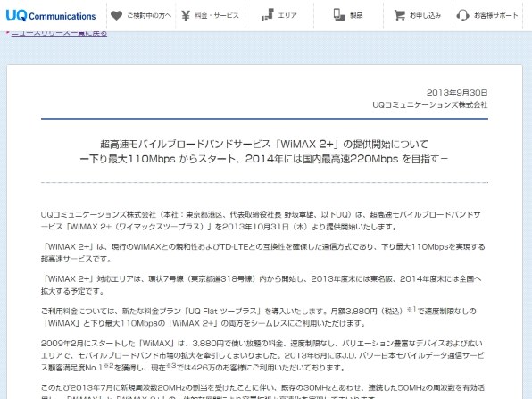Click the paragraph starting 「WiMAX 2+」は、現行のWiMAX

coord(263,253)
